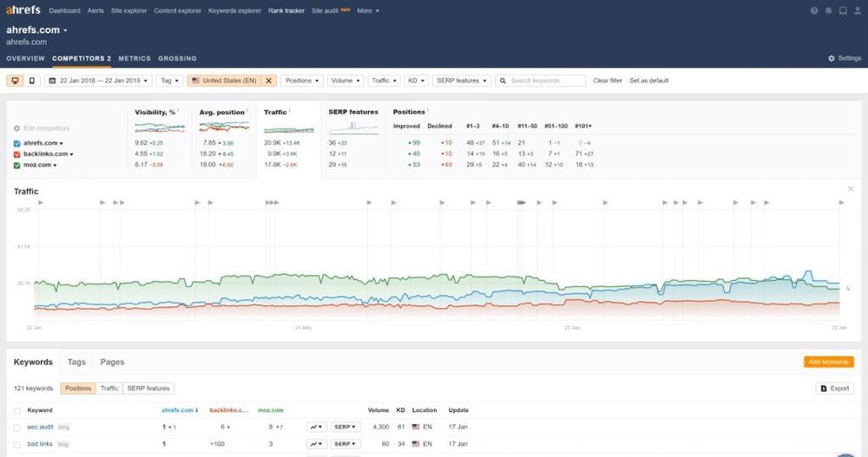Image resolution: width=868 pixels, height=457 pixels.
Task: Open the Positions filter dropdown
Action: click(x=302, y=81)
